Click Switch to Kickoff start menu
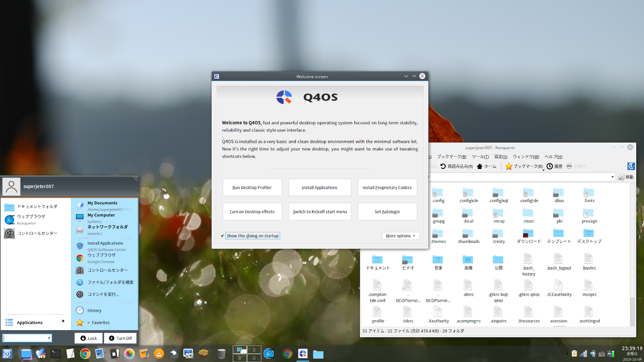This screenshot has height=362, width=644. pos(320,212)
